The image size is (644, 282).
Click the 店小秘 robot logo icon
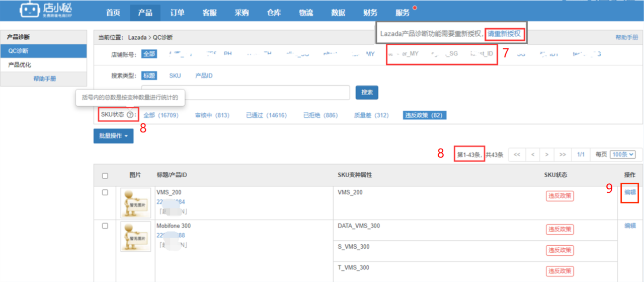pyautogui.click(x=29, y=11)
